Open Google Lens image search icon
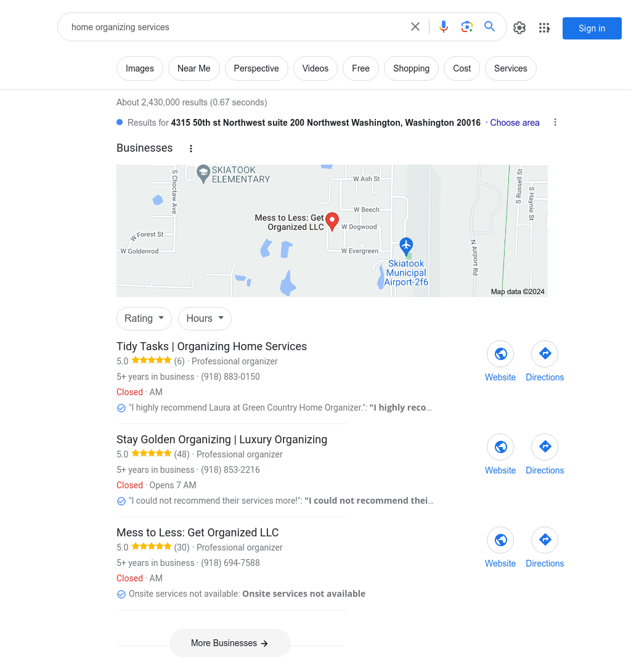Image resolution: width=631 pixels, height=672 pixels. point(466,27)
